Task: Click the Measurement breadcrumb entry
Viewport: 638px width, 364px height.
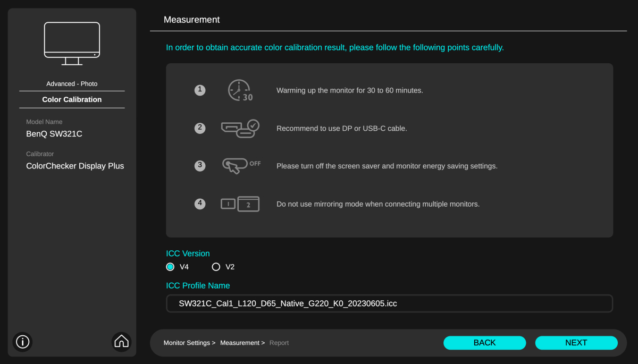Action: coord(240,343)
